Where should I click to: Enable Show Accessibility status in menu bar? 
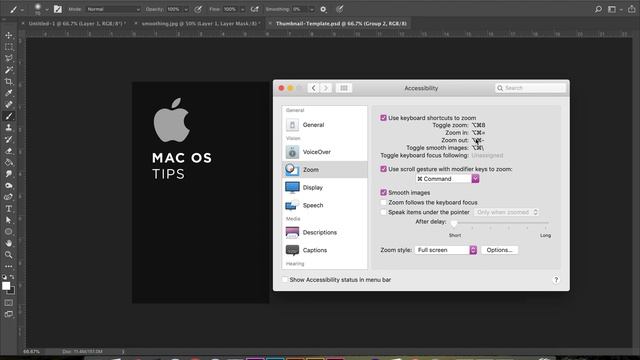284,280
